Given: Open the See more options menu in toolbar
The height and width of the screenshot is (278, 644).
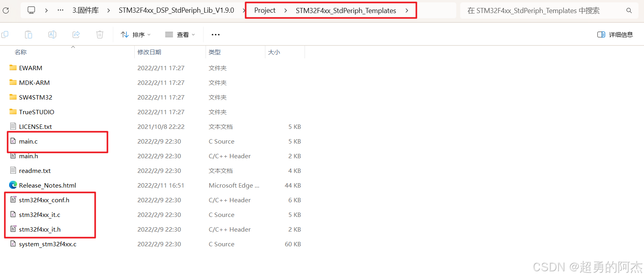Looking at the screenshot, I should click(215, 35).
